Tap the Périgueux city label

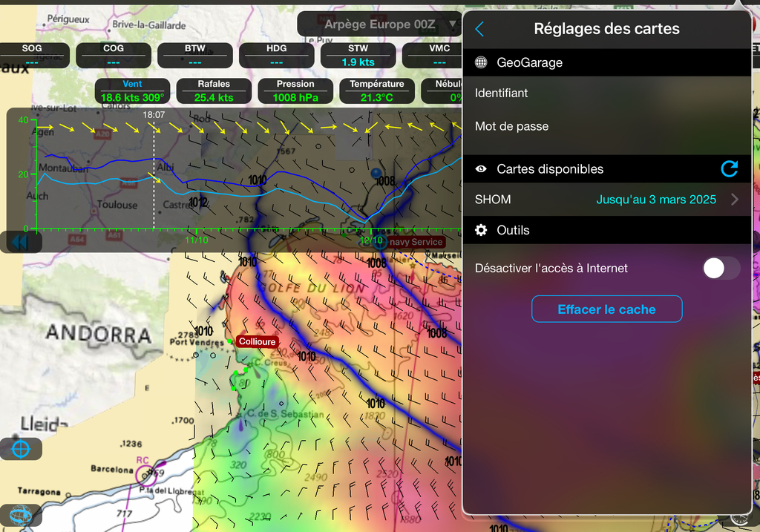[68, 19]
